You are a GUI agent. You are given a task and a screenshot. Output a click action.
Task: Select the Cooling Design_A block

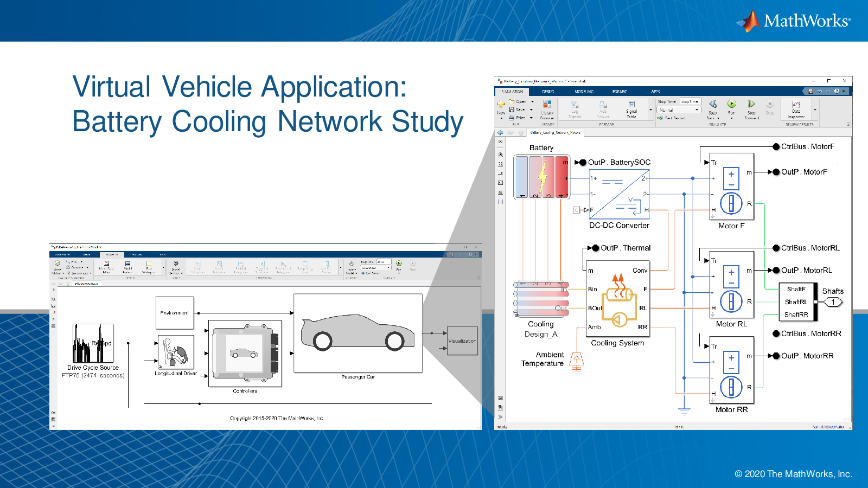(x=541, y=299)
